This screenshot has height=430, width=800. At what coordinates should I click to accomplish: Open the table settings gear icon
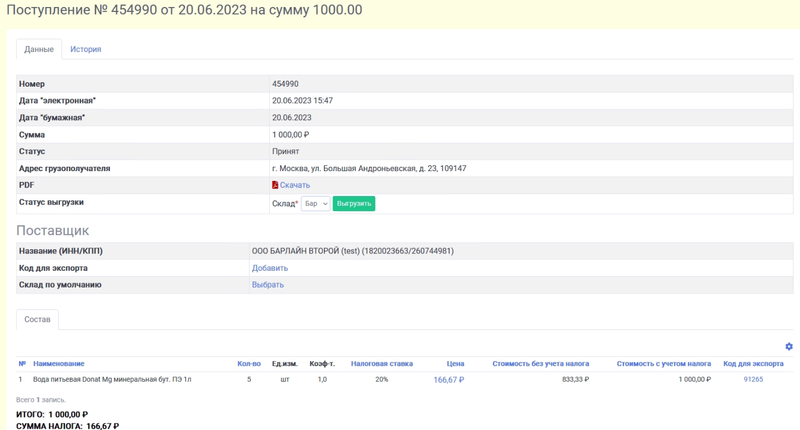[x=789, y=346]
